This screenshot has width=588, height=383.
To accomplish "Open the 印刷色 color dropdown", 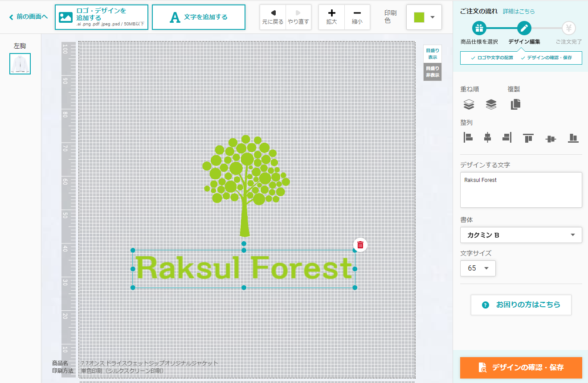I will [424, 17].
